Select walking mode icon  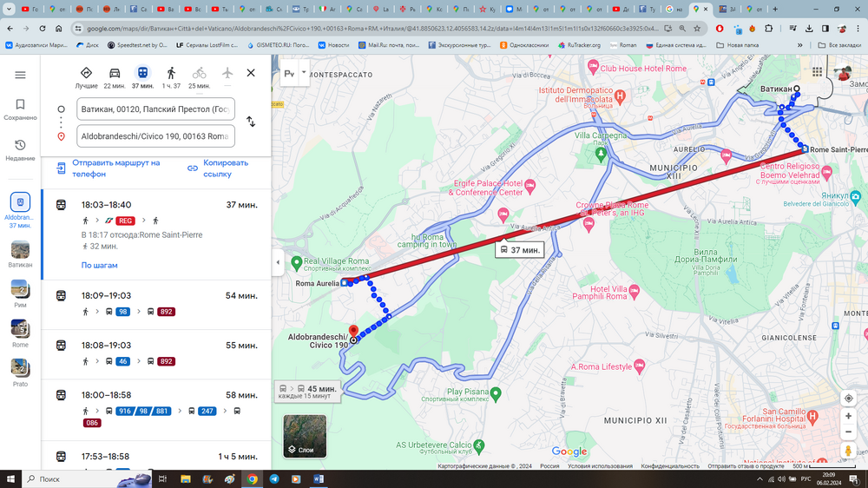tap(171, 77)
